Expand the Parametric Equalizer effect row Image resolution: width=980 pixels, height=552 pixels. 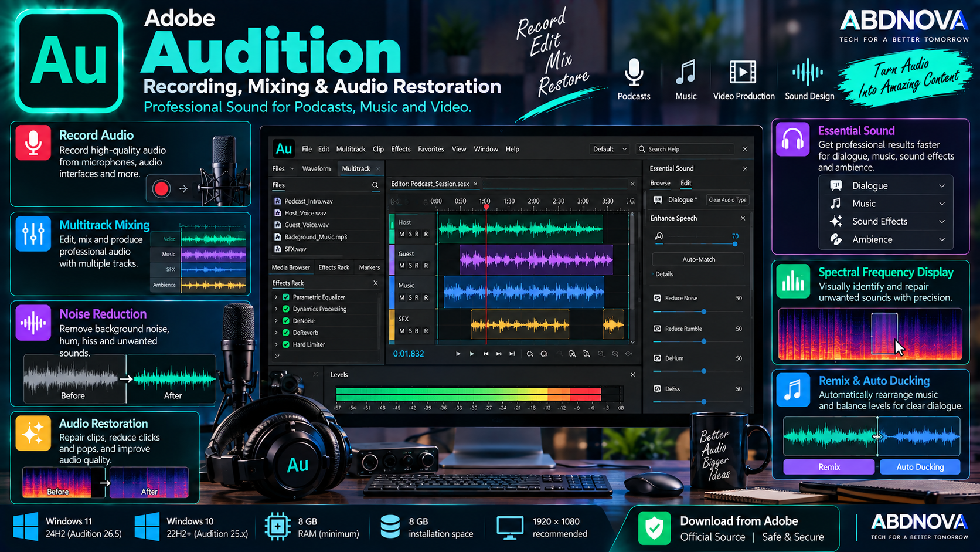click(276, 297)
